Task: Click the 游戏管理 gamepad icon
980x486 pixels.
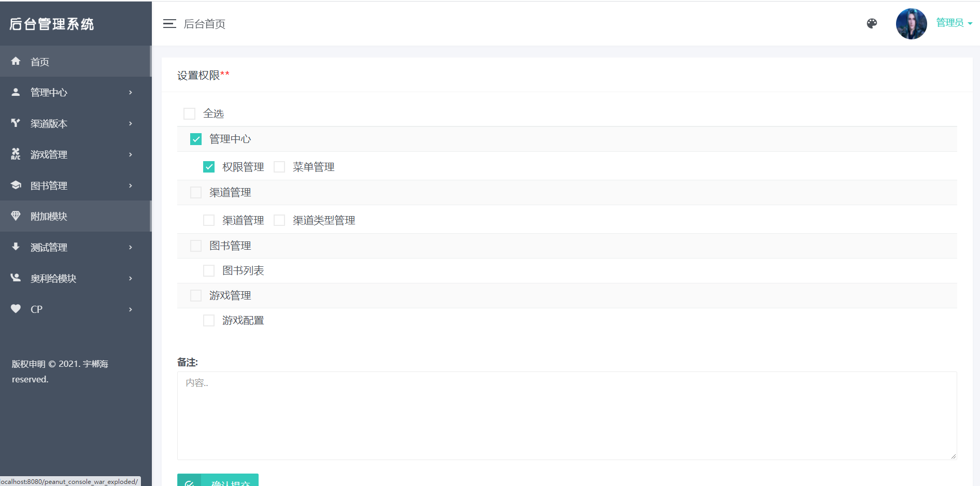Action: pos(16,154)
